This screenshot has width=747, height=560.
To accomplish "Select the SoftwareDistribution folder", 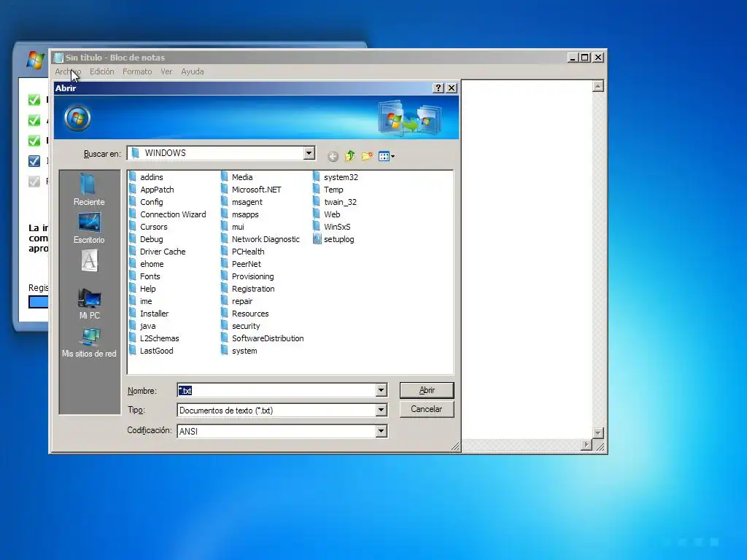I will click(263, 338).
